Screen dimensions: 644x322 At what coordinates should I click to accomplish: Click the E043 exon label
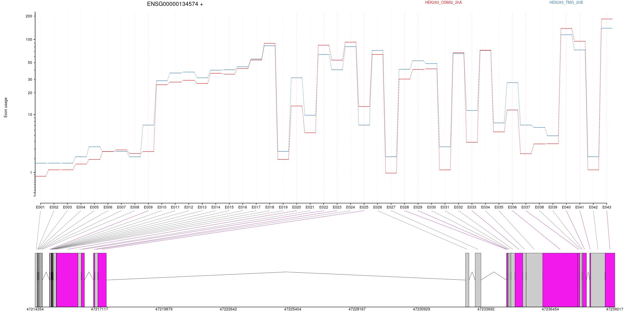click(x=607, y=207)
